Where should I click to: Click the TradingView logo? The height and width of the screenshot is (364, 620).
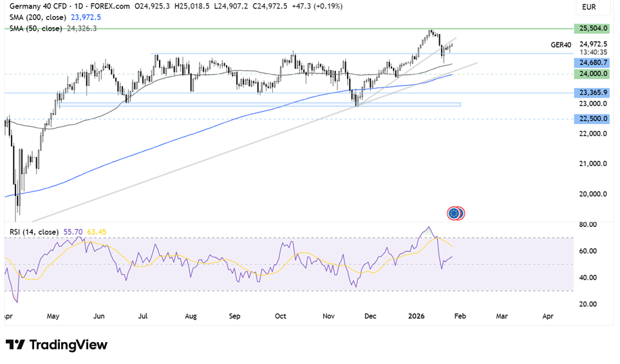point(56,345)
